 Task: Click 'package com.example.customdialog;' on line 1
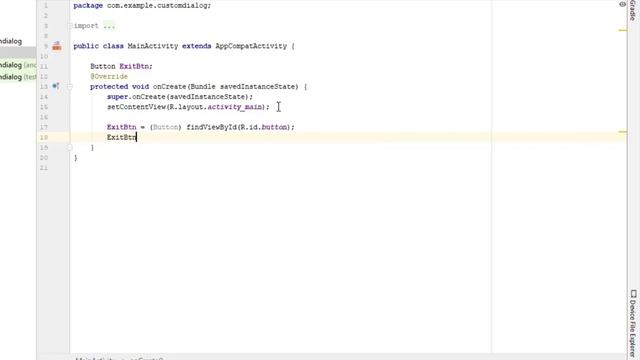pos(142,6)
